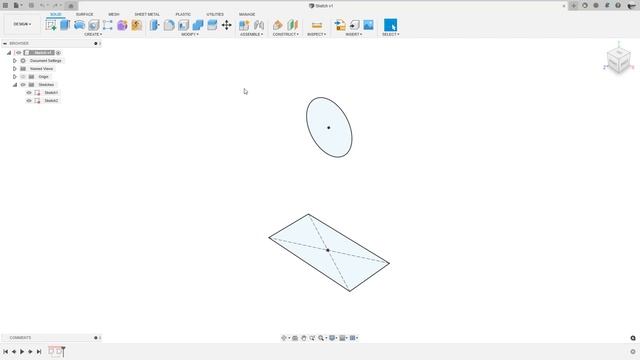Screen dimensions: 640x360
Task: Switch to the Sheet Metal tab
Action: [147, 14]
